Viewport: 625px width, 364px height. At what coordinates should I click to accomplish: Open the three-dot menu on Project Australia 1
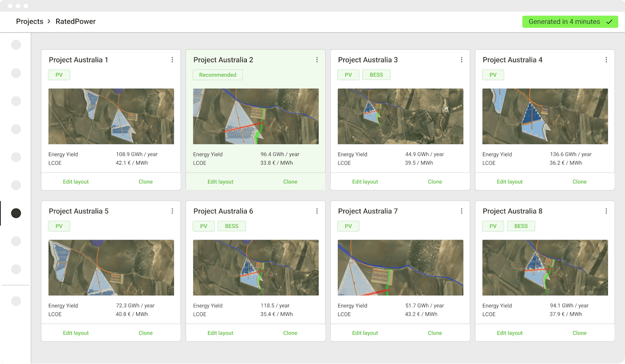[172, 60]
